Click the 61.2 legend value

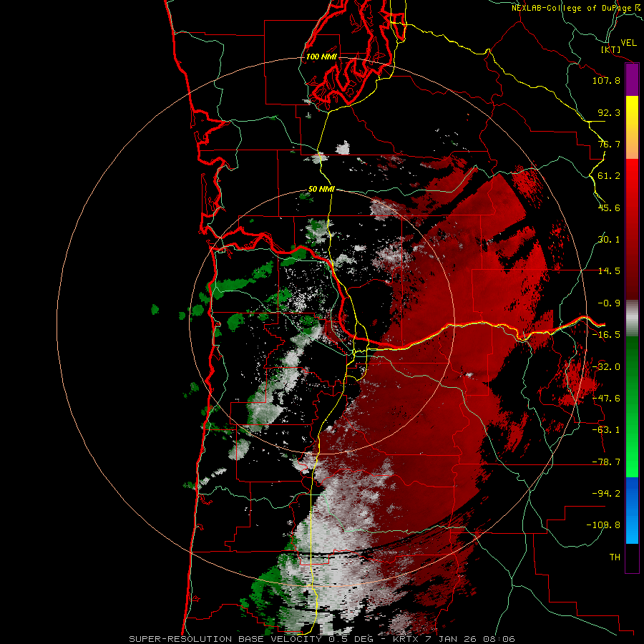(x=609, y=176)
